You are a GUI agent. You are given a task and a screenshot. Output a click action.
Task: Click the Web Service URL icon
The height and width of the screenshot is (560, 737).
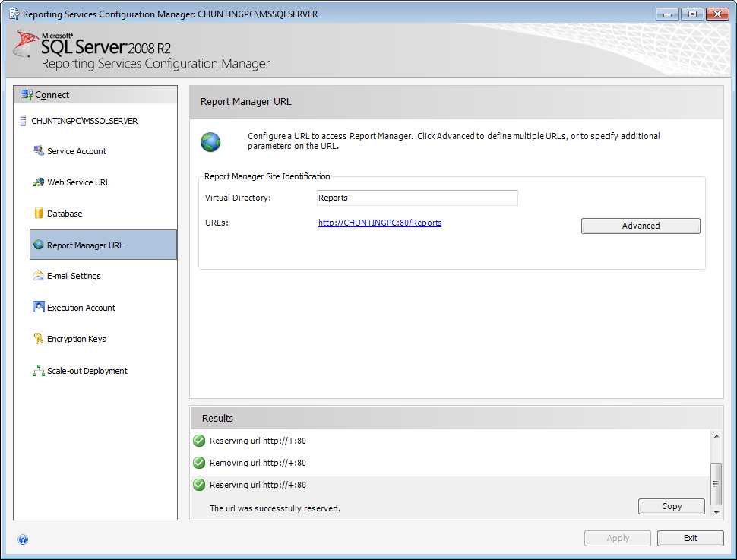(x=39, y=182)
